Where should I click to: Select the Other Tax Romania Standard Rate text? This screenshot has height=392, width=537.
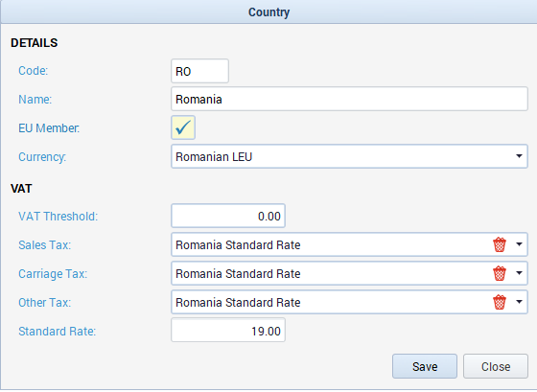[238, 303]
